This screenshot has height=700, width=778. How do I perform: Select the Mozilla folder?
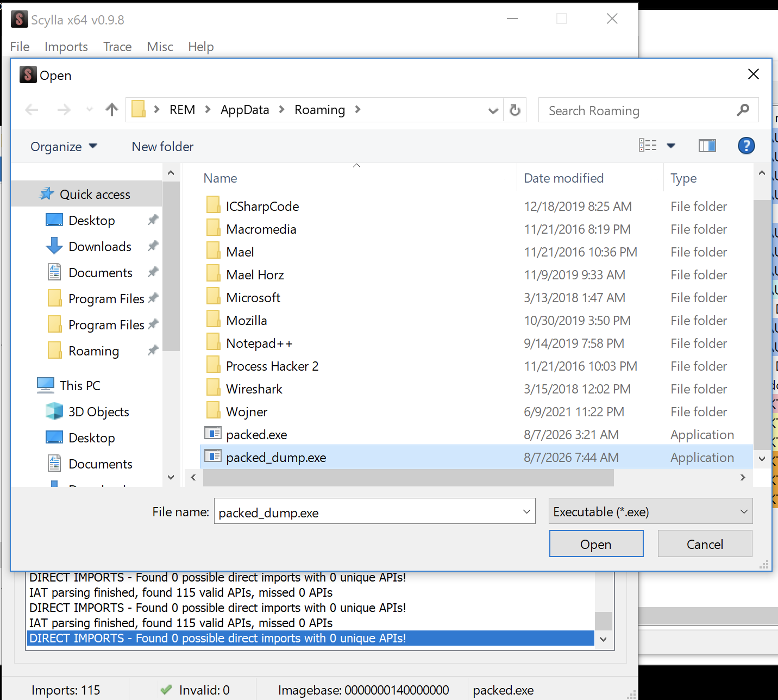coord(246,320)
